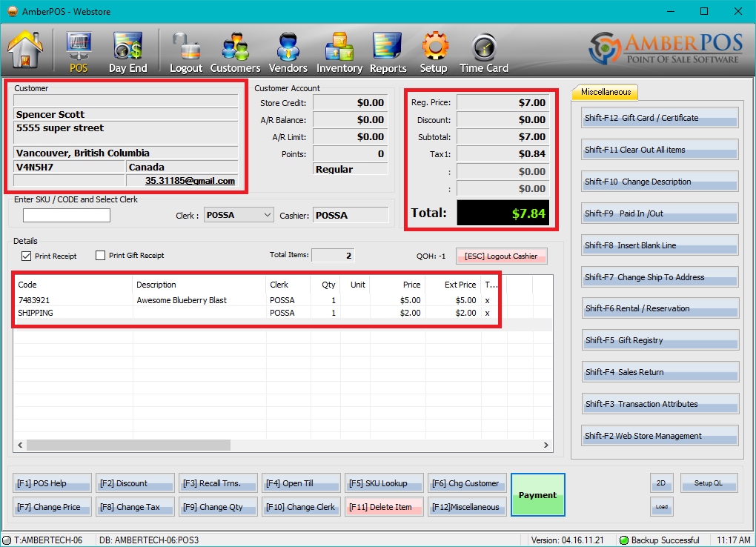The image size is (756, 547).
Task: Click the customer email 35.31185@gmail.com link
Action: click(190, 180)
